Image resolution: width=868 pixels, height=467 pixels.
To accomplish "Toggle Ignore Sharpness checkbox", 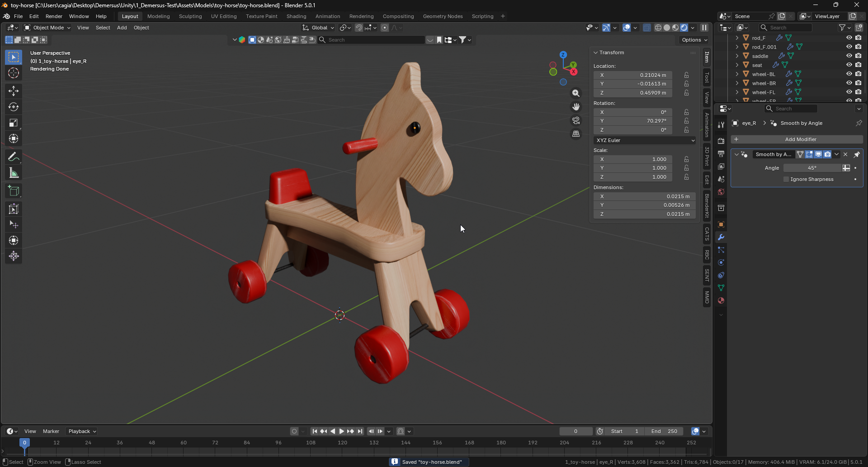I will (786, 179).
